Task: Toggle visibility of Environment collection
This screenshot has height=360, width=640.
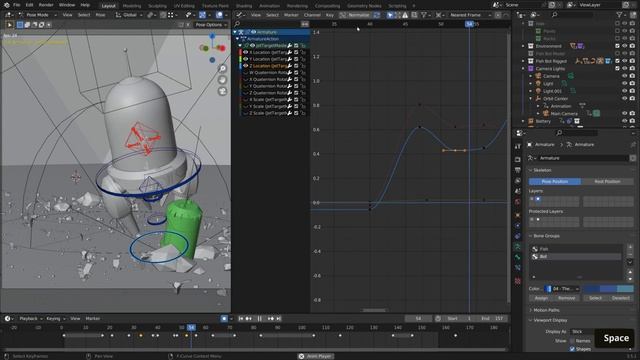Action: (624, 46)
